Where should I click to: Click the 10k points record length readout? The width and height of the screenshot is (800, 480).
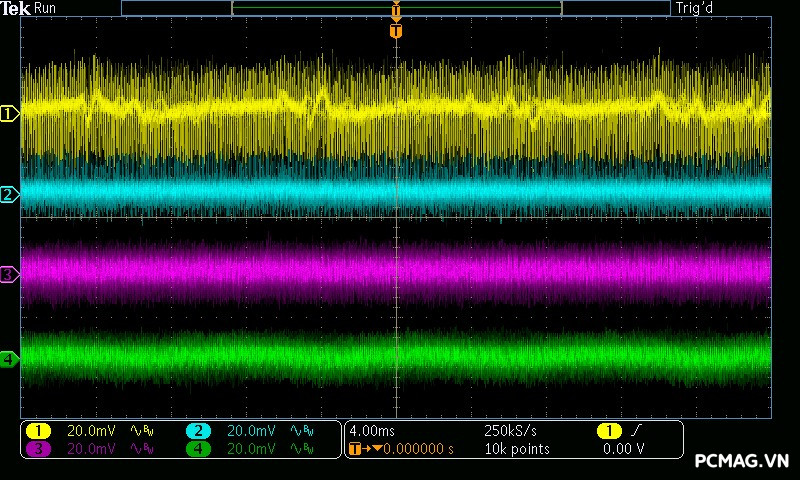pyautogui.click(x=516, y=449)
